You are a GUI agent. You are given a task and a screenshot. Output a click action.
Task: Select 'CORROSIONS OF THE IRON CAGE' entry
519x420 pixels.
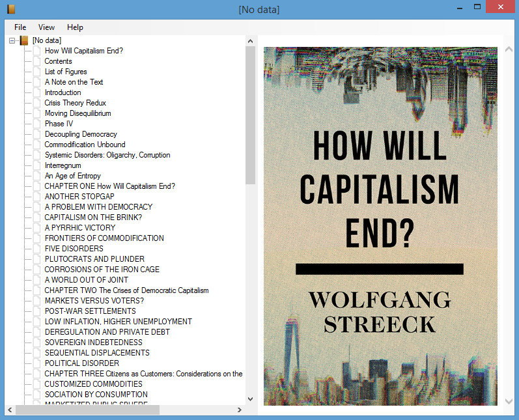(x=102, y=270)
